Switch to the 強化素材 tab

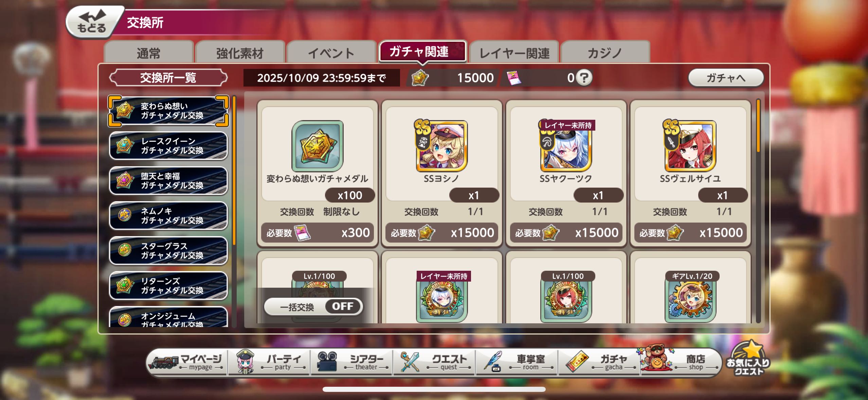coord(240,53)
